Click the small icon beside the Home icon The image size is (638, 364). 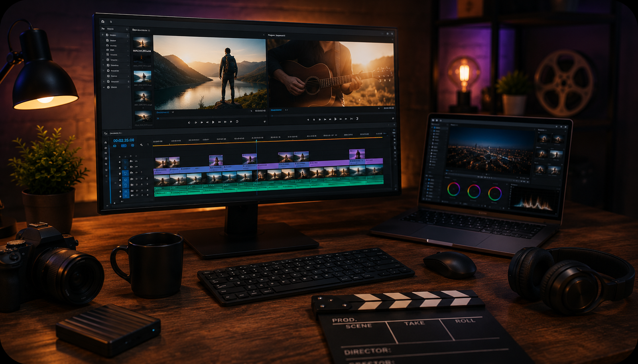point(111,22)
